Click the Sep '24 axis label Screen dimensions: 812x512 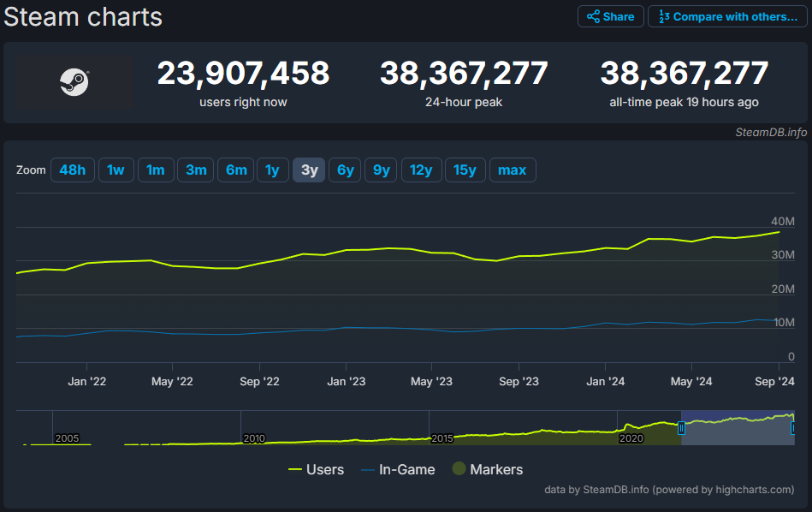coord(774,382)
